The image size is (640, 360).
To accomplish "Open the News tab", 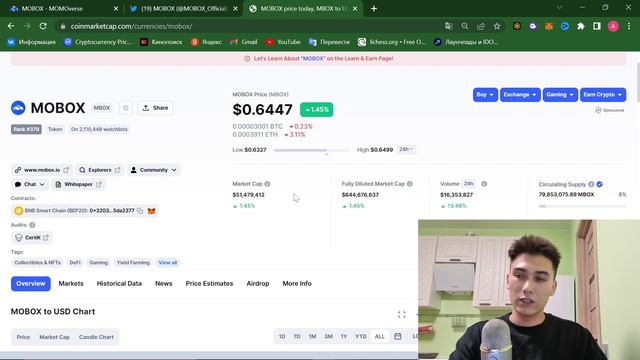I will pos(164,284).
